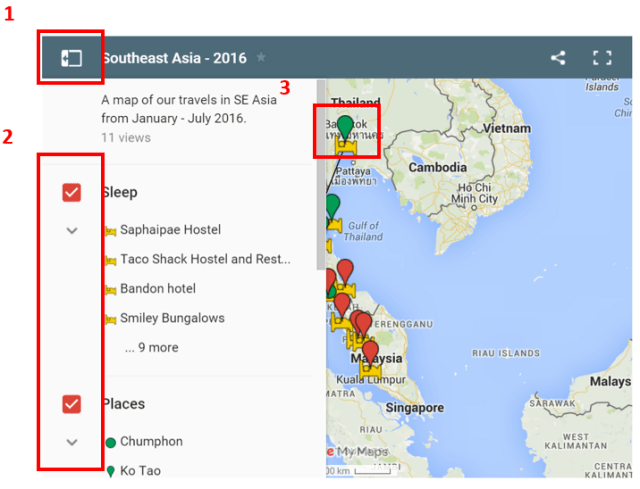Click the share map icon

pyautogui.click(x=558, y=58)
